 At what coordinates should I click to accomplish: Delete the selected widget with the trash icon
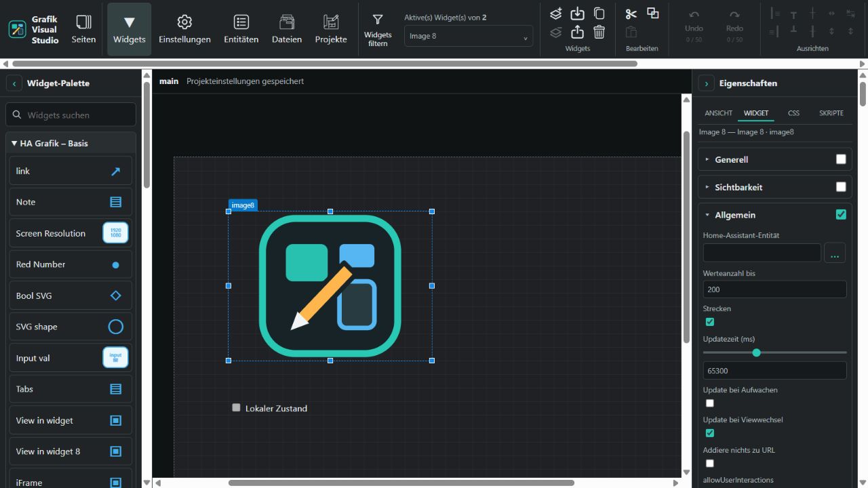[x=599, y=32]
